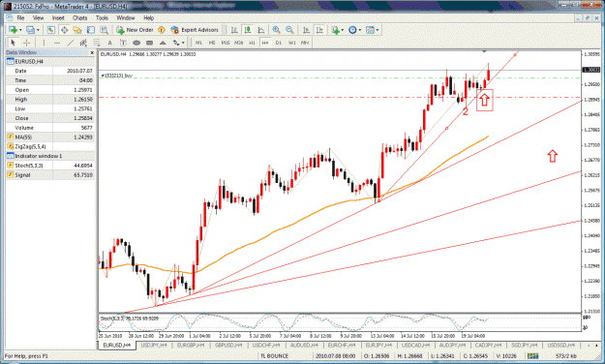Screen dimensions: 605x364
Task: Choose the Equidistant Channel tool
Action: pos(83,43)
